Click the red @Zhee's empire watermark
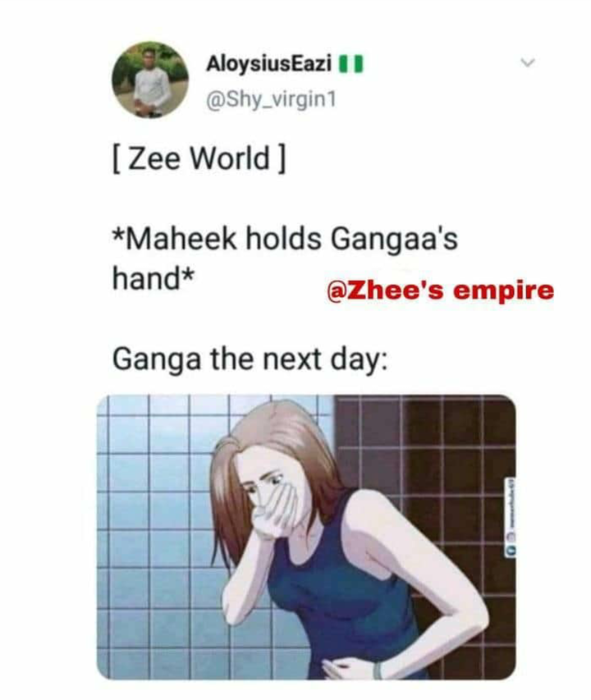 point(440,291)
